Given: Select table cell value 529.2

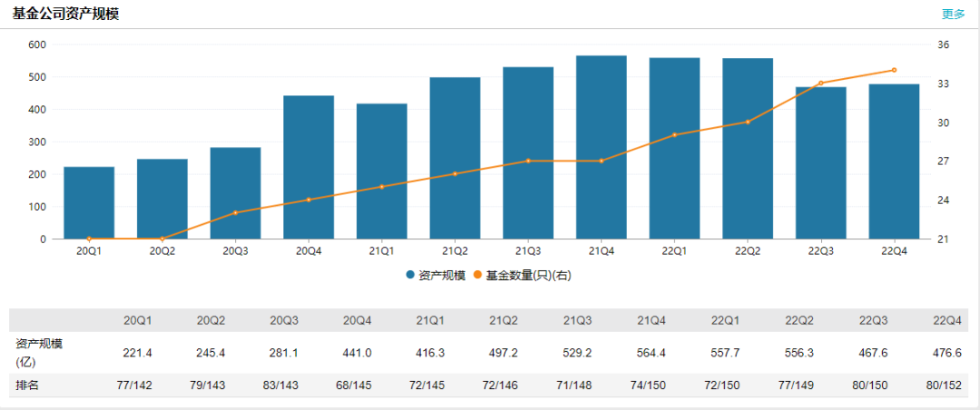Looking at the screenshot, I should tap(577, 353).
